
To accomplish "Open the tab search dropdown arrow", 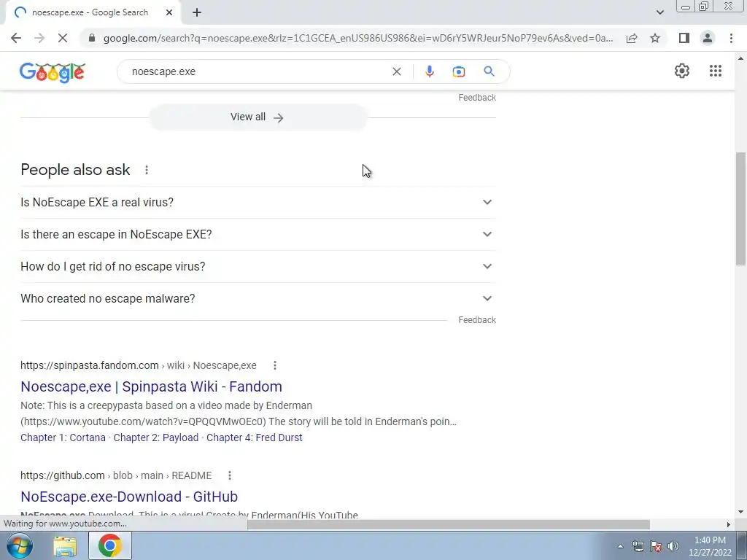I will point(659,12).
